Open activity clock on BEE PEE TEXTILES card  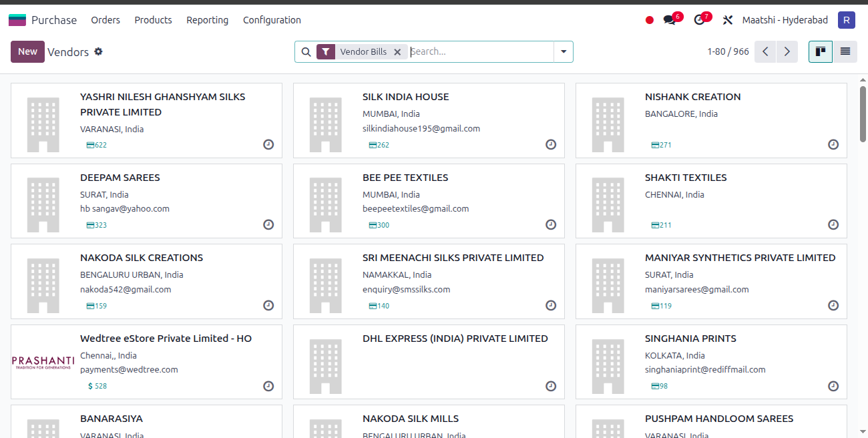point(551,224)
